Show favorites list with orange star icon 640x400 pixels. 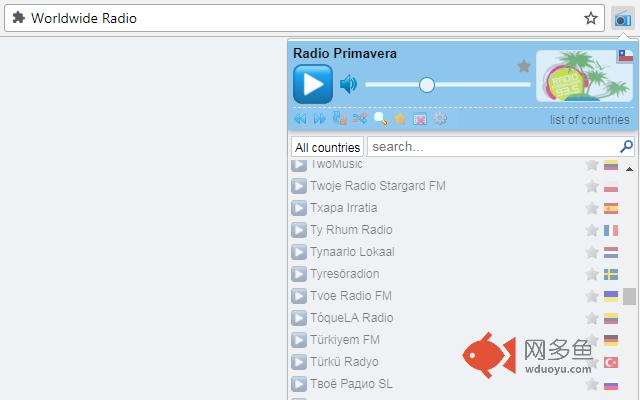coord(400,119)
